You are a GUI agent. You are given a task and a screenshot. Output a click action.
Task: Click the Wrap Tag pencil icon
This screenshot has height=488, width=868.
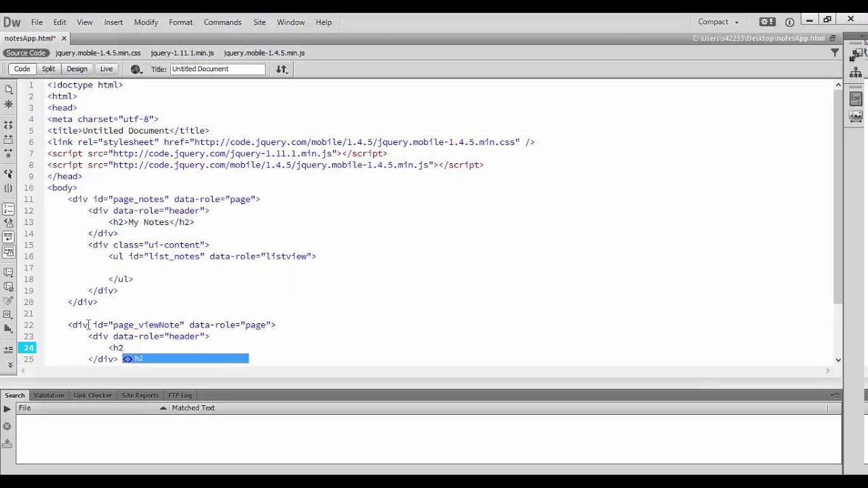point(8,301)
